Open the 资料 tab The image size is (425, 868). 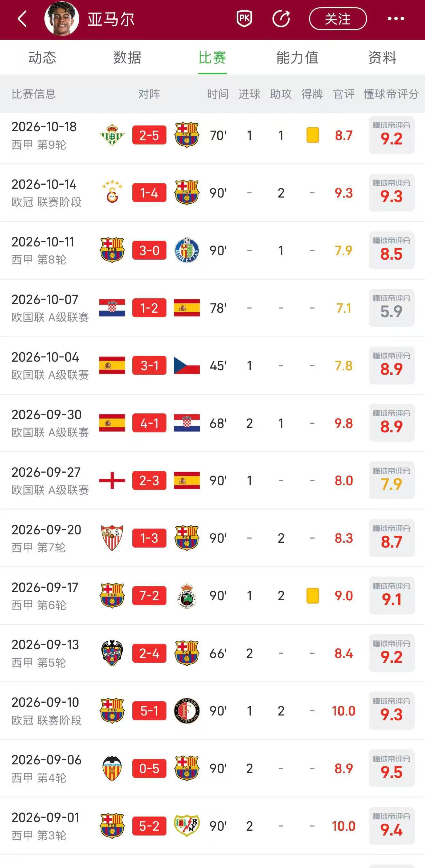pyautogui.click(x=382, y=58)
